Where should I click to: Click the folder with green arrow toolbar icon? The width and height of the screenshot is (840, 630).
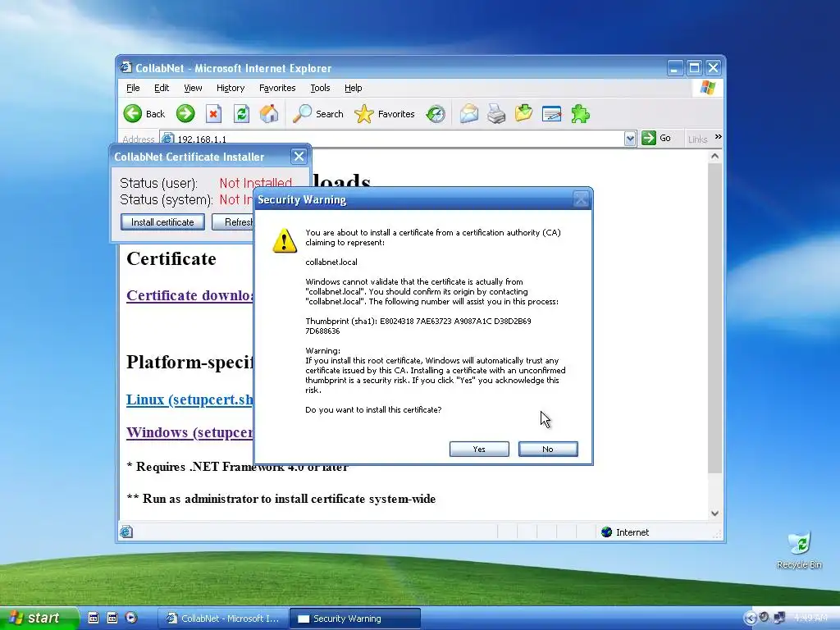click(524, 113)
